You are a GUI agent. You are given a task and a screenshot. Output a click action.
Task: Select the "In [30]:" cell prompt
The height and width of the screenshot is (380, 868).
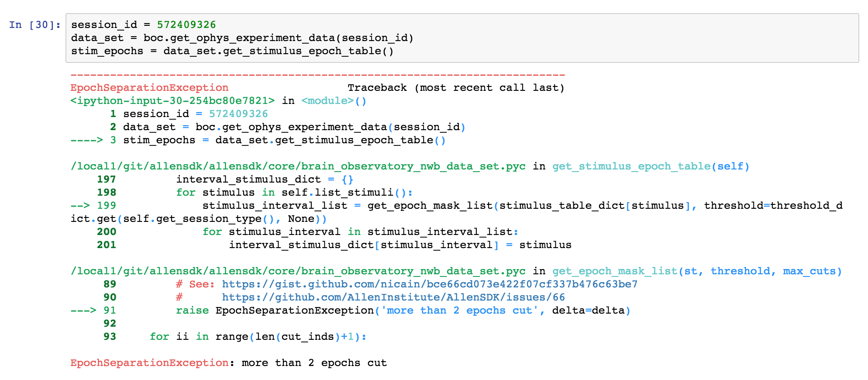coord(35,25)
